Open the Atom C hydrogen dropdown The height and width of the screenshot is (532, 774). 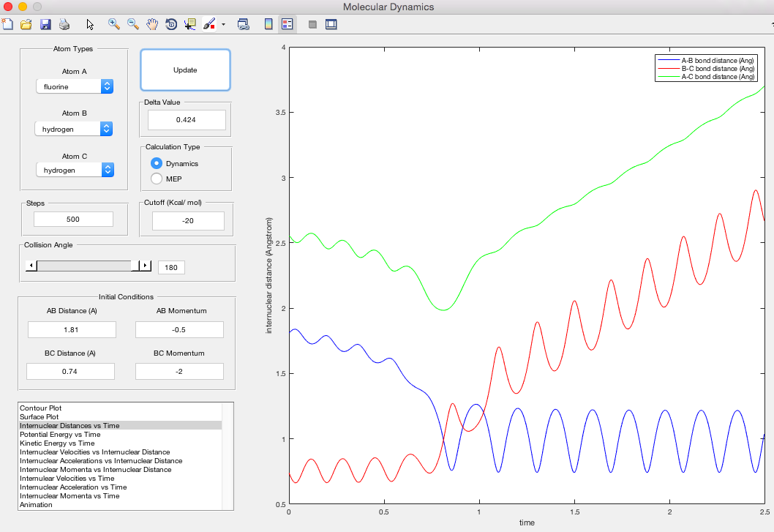coord(75,170)
